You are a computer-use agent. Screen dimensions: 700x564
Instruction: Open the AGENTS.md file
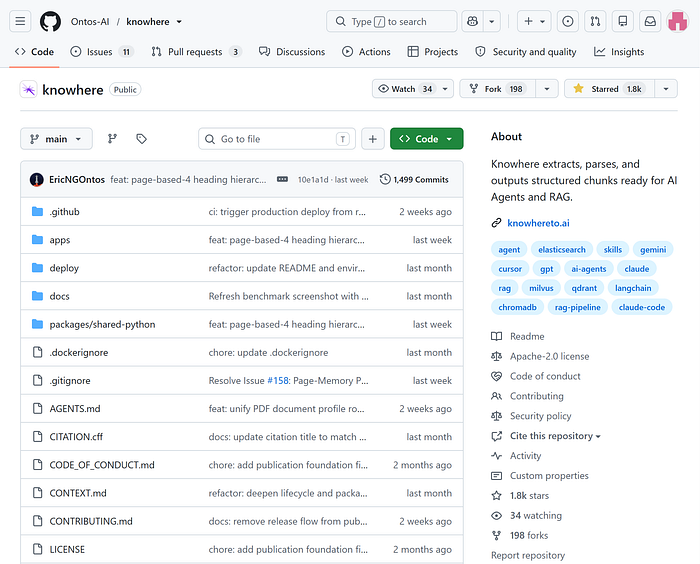point(75,409)
